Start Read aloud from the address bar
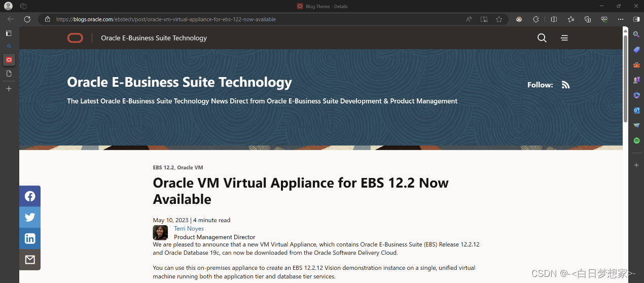Viewport: 644px width, 283px height. tap(469, 19)
